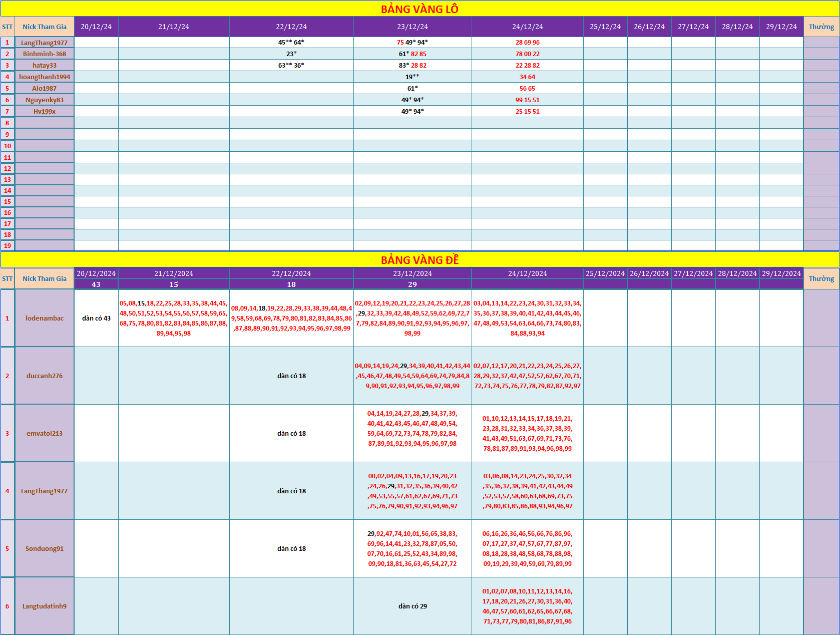The image size is (840, 635).
Task: Click the 22/12/24 column header
Action: (x=291, y=27)
